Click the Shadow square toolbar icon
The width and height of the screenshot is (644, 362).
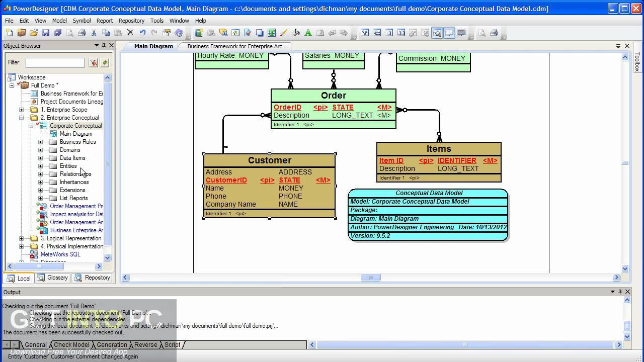point(260,33)
